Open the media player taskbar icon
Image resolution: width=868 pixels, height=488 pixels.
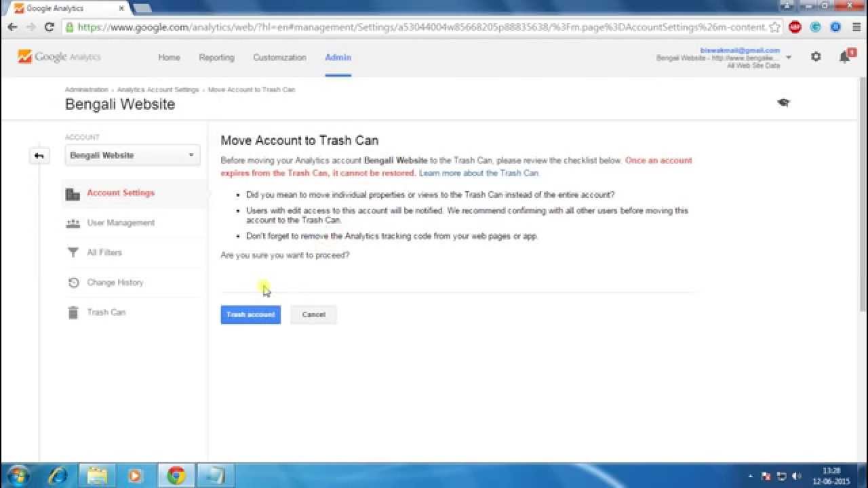click(135, 476)
